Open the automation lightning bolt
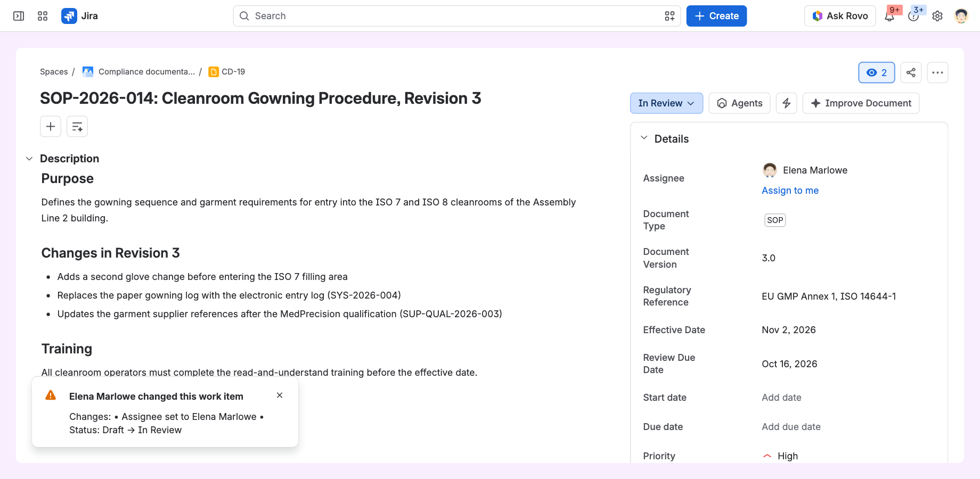Viewport: 980px width, 479px height. tap(787, 103)
